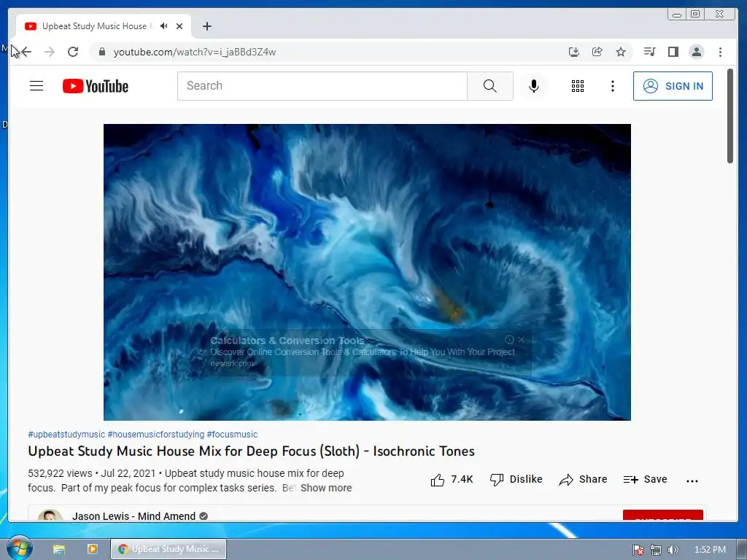Open more actions ellipsis under video

pos(692,481)
